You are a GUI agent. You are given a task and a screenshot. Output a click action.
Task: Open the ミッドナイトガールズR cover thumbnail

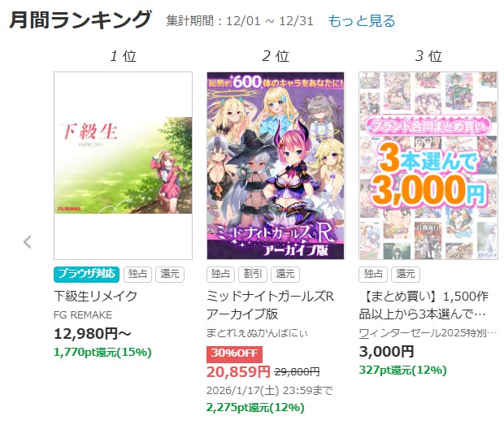pos(276,166)
